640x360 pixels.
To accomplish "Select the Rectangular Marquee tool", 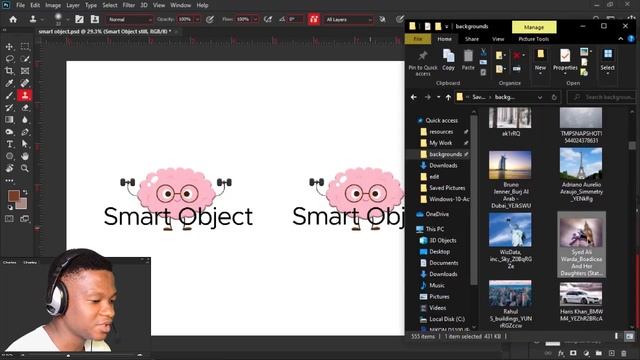I will pyautogui.click(x=25, y=47).
